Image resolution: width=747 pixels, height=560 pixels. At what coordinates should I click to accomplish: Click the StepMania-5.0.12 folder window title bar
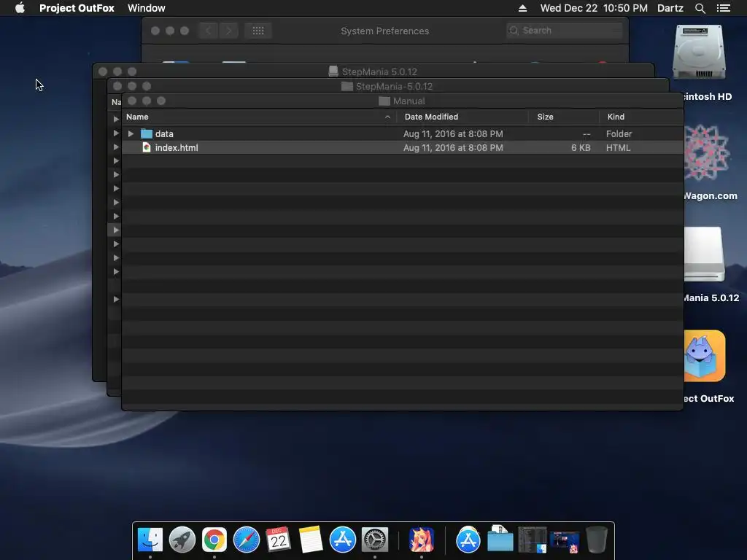point(387,86)
